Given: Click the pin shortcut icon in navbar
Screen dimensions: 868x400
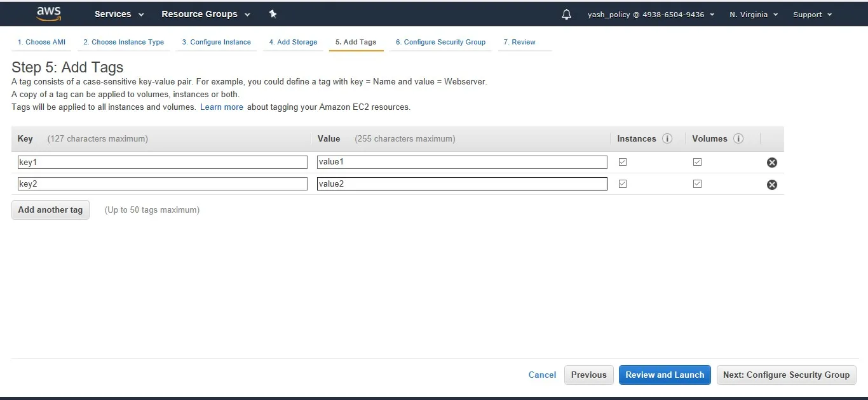Looking at the screenshot, I should [273, 14].
